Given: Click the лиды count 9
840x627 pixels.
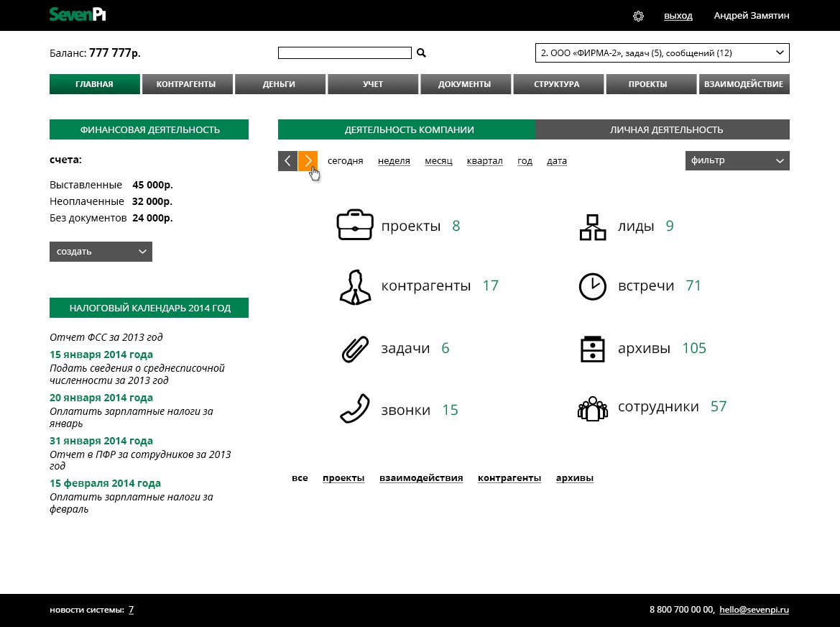Looking at the screenshot, I should pos(670,226).
